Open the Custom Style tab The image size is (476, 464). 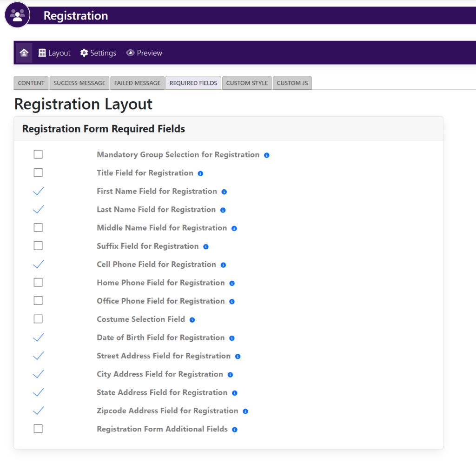click(x=247, y=83)
